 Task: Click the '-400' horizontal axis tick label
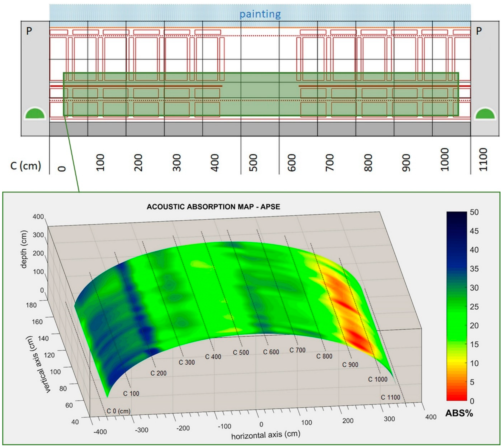pyautogui.click(x=100, y=432)
